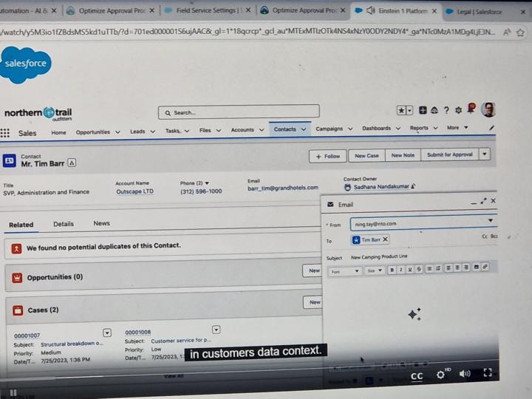Open the Font dropdown in email toolbar
Viewport: 532px width, 399px height.
344,271
